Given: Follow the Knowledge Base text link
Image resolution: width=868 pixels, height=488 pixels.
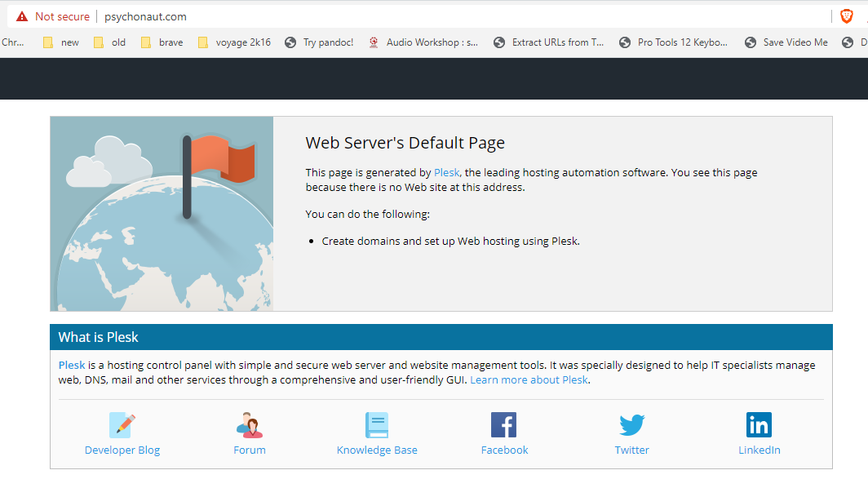Looking at the screenshot, I should pos(377,450).
